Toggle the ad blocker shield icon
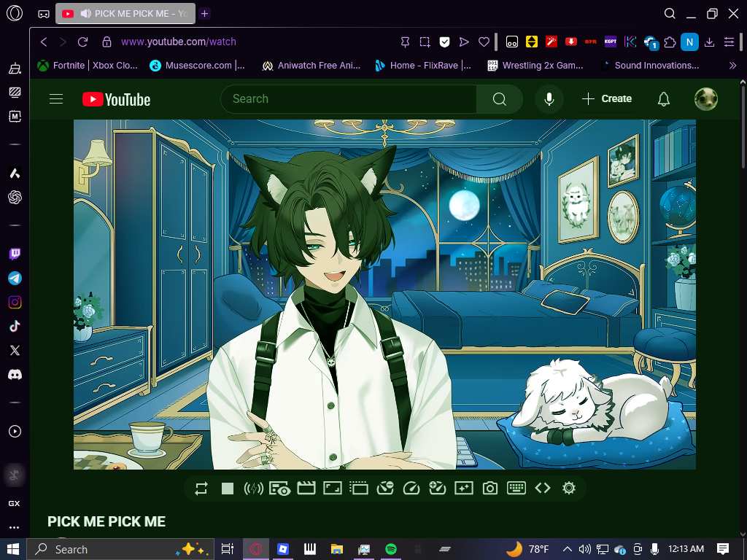The image size is (747, 560). point(444,42)
